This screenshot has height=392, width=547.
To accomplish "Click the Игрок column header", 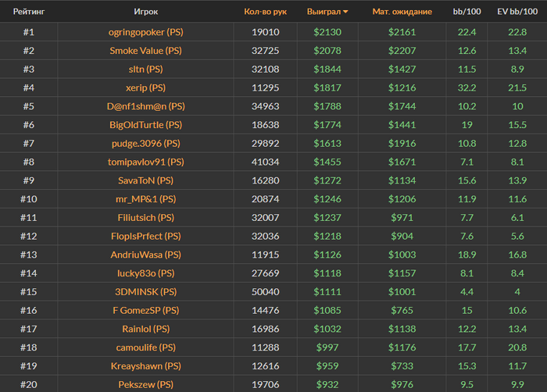I will (x=145, y=12).
